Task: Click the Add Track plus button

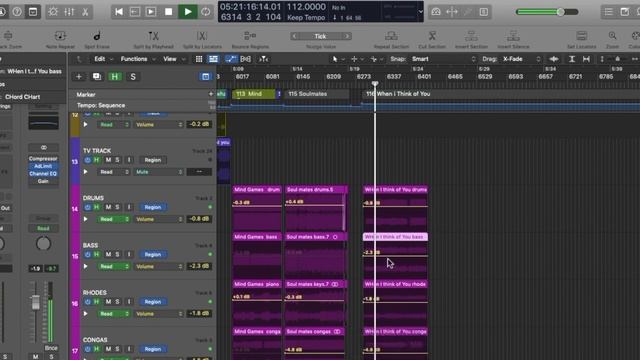Action: point(79,77)
